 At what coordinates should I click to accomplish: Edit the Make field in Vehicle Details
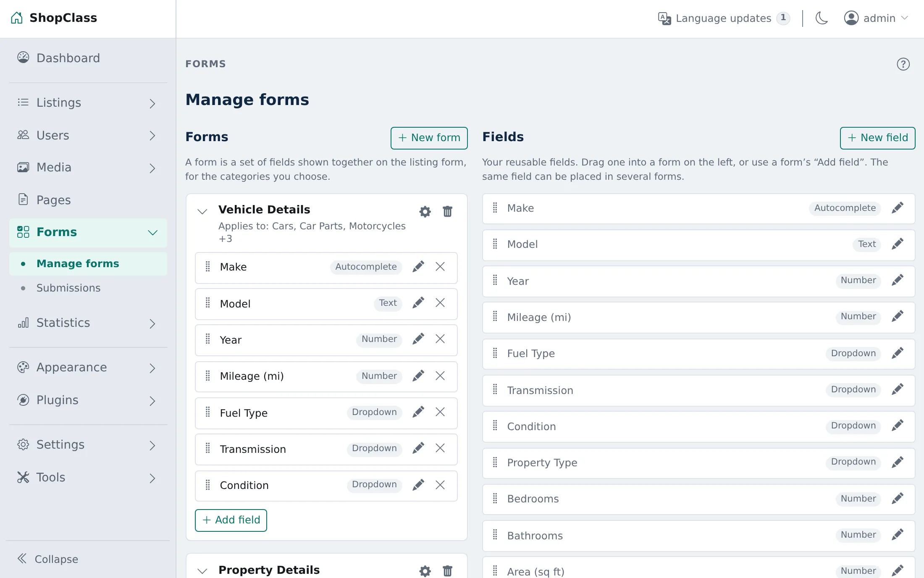[x=418, y=267]
